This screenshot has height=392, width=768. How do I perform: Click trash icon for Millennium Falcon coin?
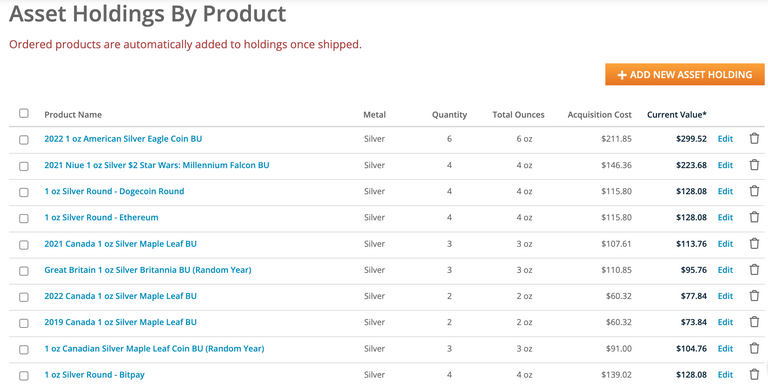click(x=754, y=165)
